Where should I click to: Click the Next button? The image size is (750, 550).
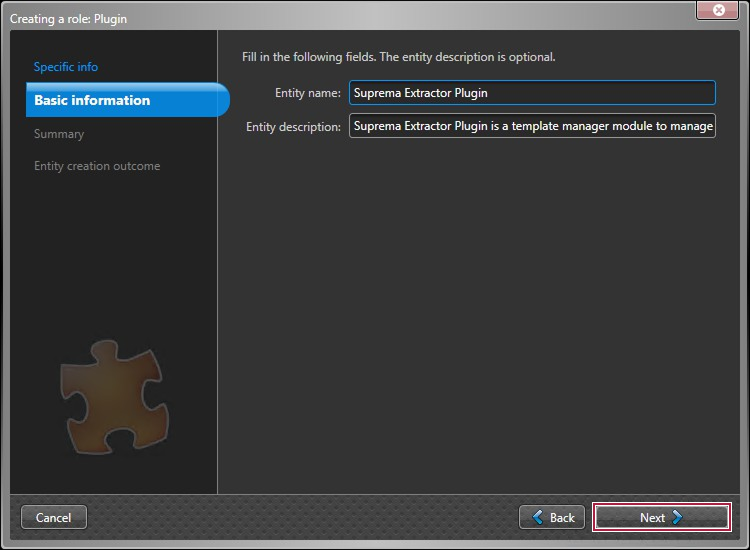[661, 517]
